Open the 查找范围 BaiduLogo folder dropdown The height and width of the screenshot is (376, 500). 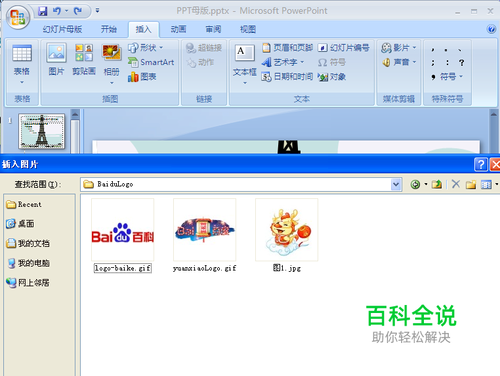point(396,184)
